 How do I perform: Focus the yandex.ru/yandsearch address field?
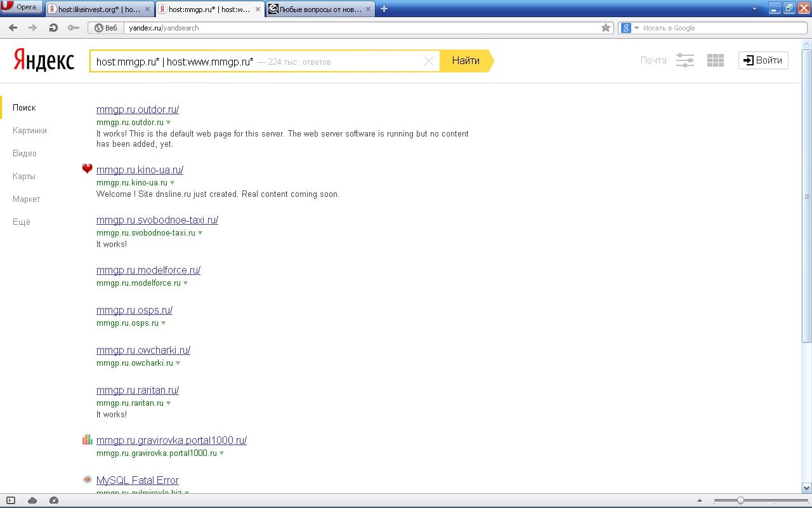pyautogui.click(x=362, y=28)
